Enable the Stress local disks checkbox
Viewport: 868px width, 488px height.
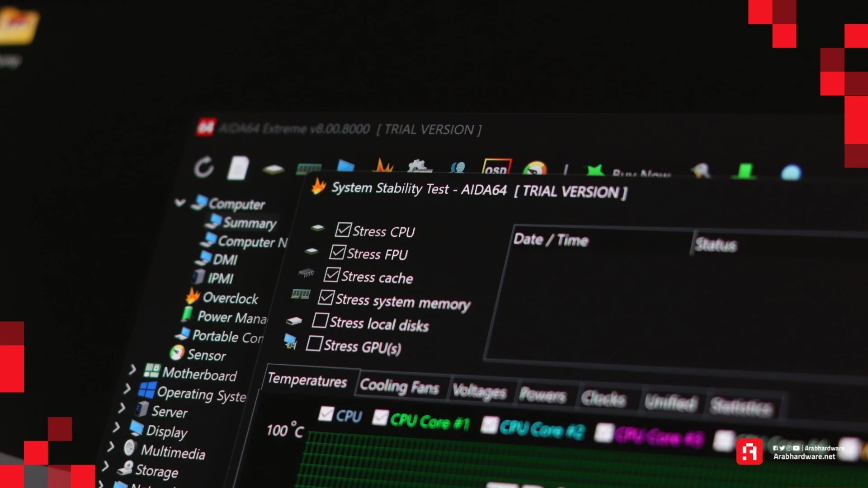320,321
